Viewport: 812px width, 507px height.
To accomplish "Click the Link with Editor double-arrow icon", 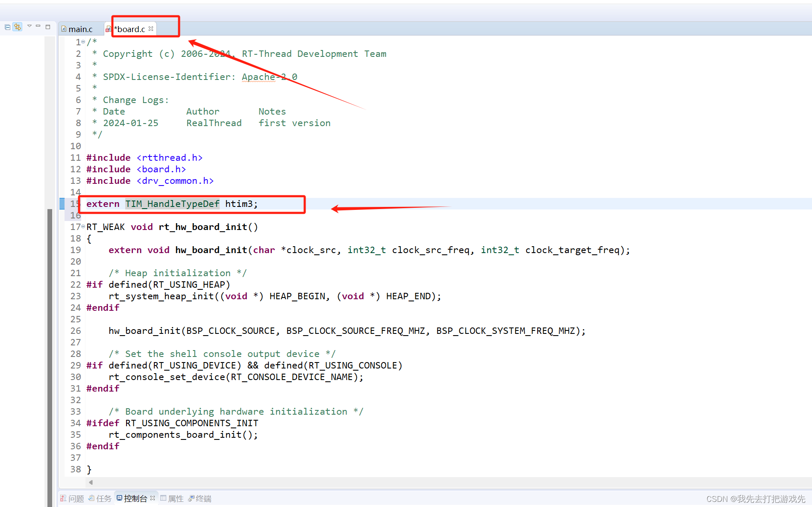I will coord(17,27).
